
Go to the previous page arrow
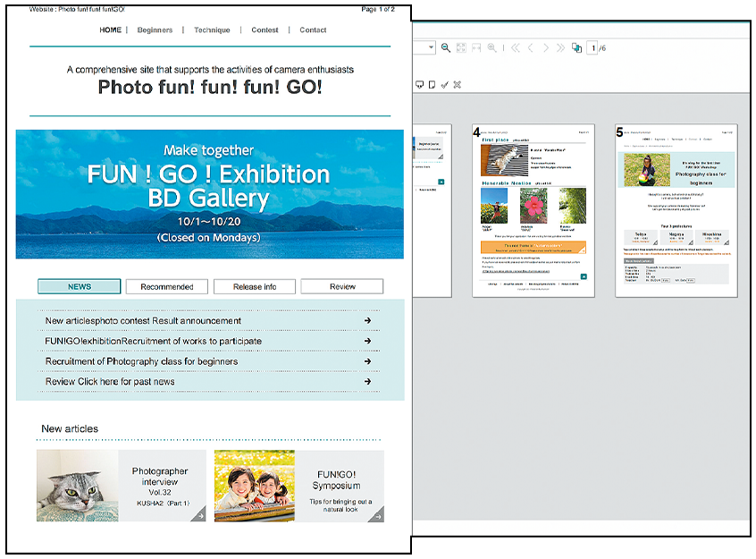pos(531,47)
